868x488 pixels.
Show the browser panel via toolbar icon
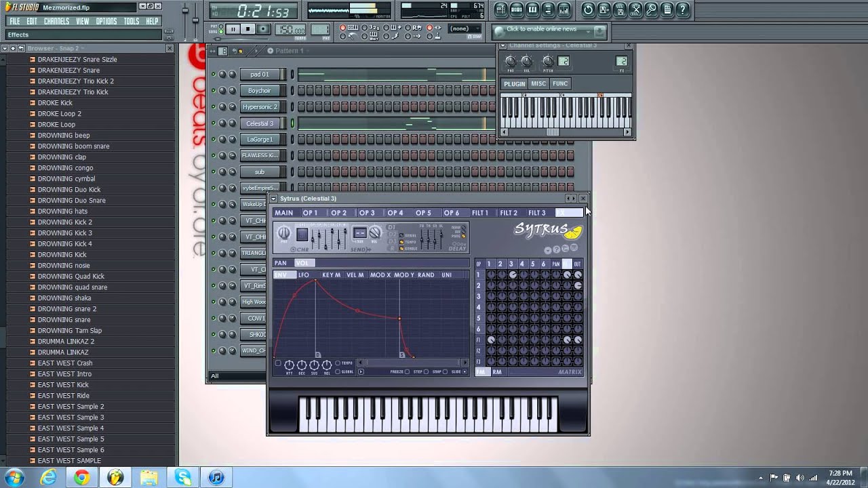(x=548, y=9)
